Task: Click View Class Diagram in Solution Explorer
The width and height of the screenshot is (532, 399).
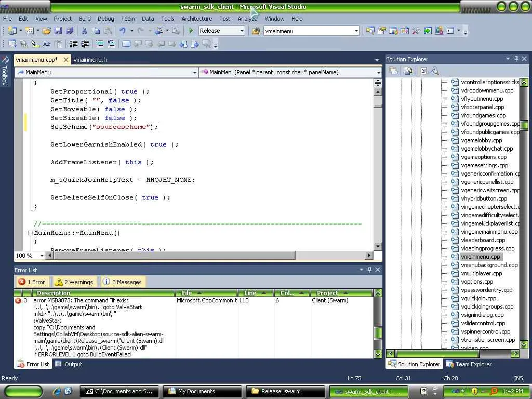Action: (435, 71)
